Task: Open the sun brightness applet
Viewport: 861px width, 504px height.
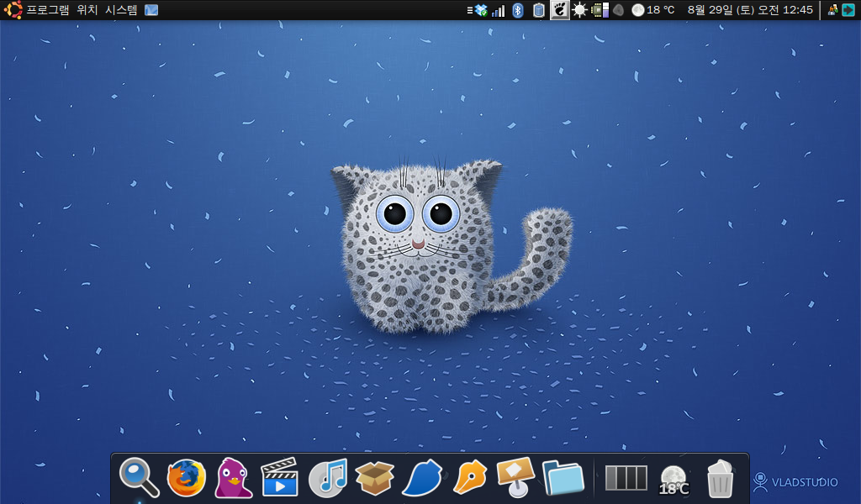Action: (579, 10)
